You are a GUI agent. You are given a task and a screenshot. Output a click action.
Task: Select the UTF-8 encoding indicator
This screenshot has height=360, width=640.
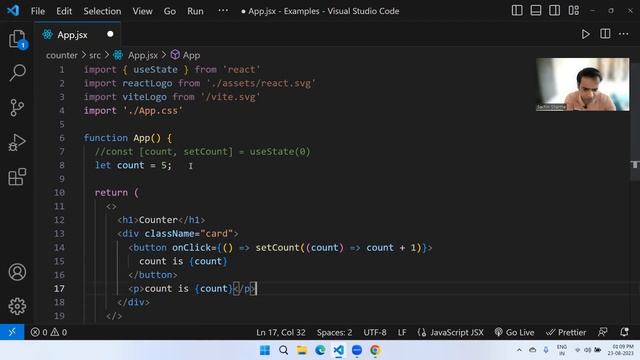[x=375, y=332]
